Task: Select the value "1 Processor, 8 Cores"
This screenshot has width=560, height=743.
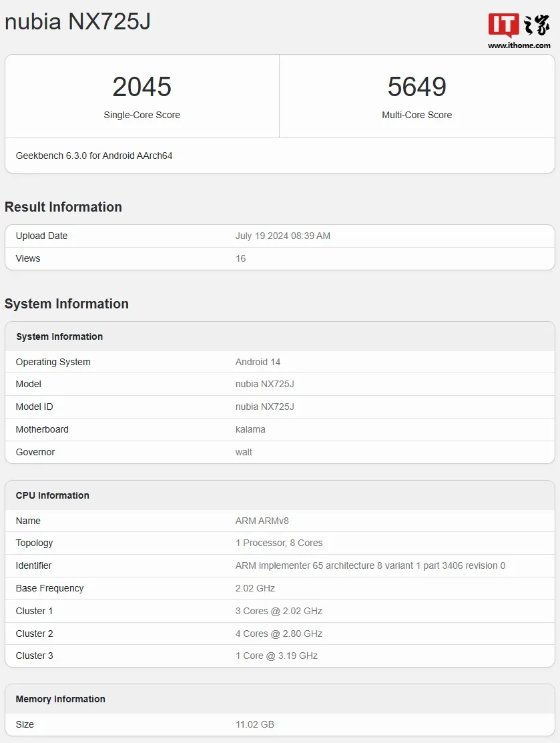Action: click(x=279, y=543)
